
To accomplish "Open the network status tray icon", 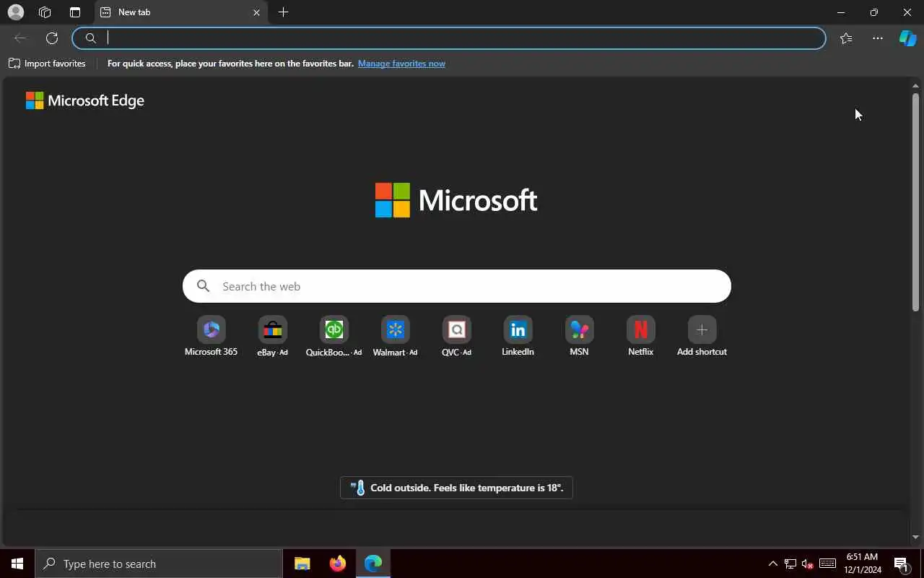I will click(790, 564).
